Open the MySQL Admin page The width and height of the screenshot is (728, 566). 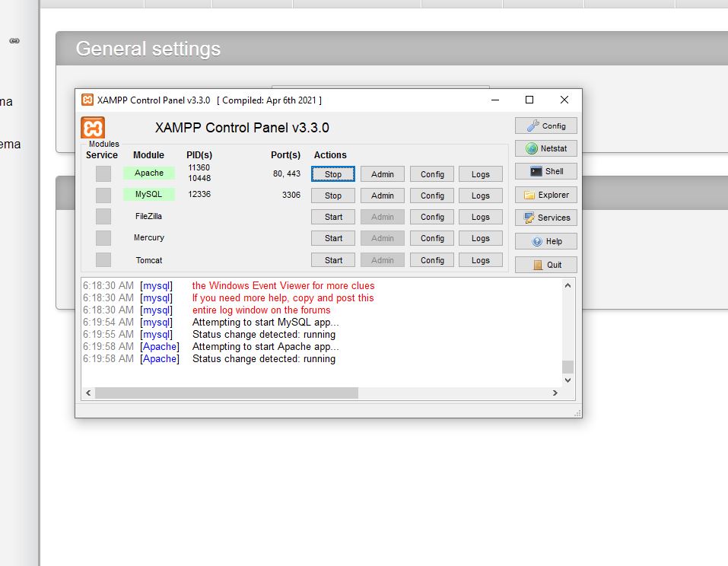pyautogui.click(x=383, y=196)
